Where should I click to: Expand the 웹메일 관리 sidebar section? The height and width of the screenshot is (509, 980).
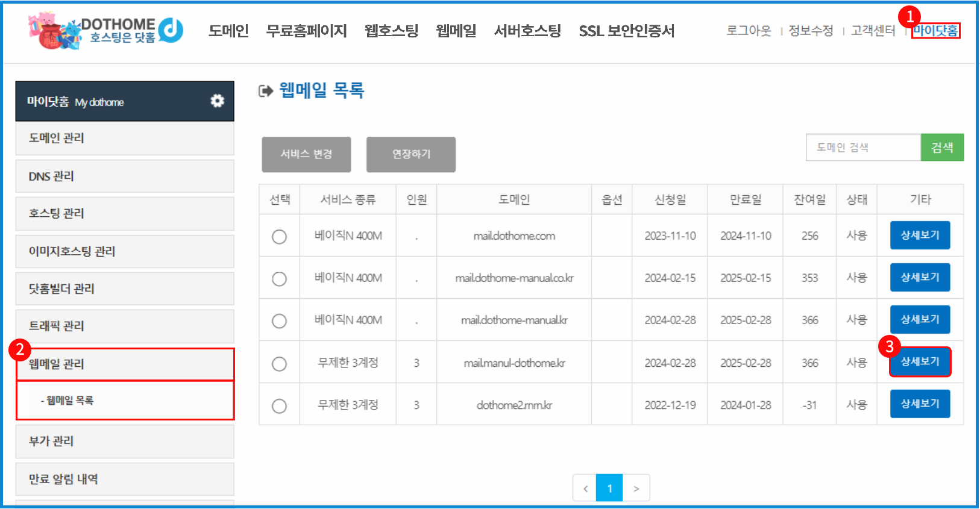click(x=124, y=364)
